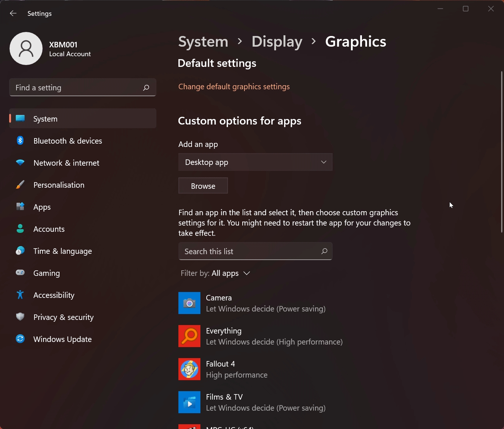Click the Camera app icon
This screenshot has width=504, height=429.
189,303
